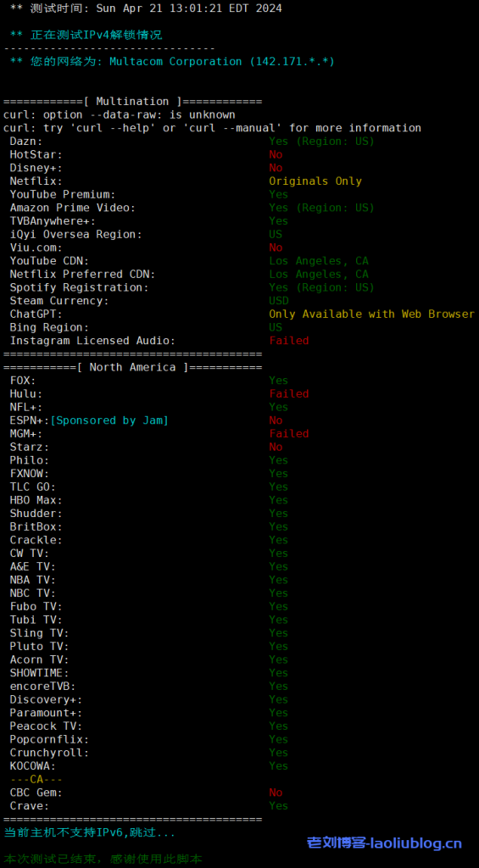Click the CBC Gem 'No' status
479x868 pixels.
coord(276,793)
